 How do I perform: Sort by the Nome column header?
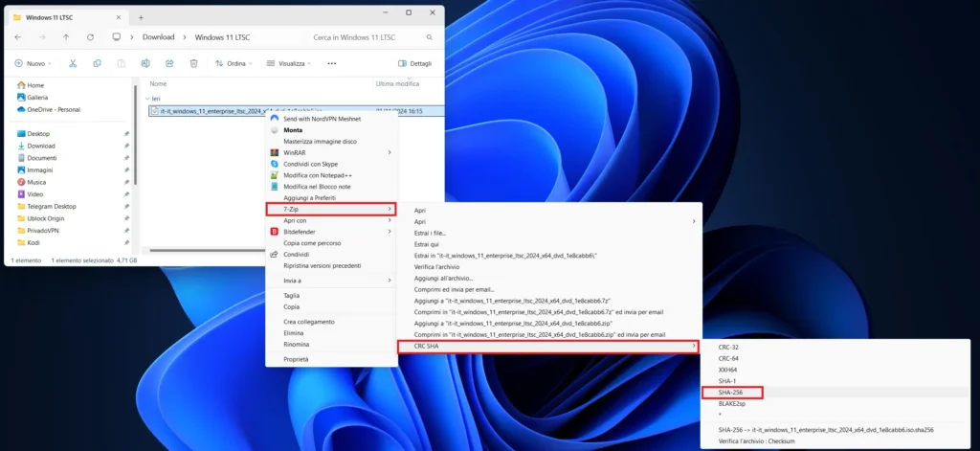[x=158, y=84]
